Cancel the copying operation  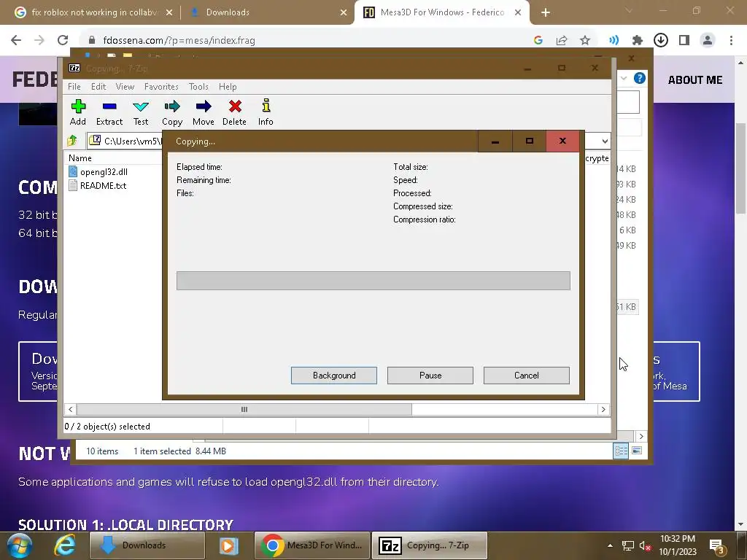pos(527,376)
